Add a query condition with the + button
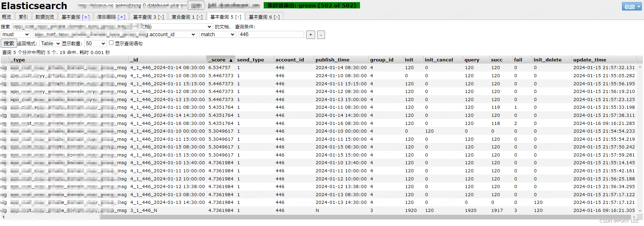Screen dimensions: 644x226 (310, 34)
